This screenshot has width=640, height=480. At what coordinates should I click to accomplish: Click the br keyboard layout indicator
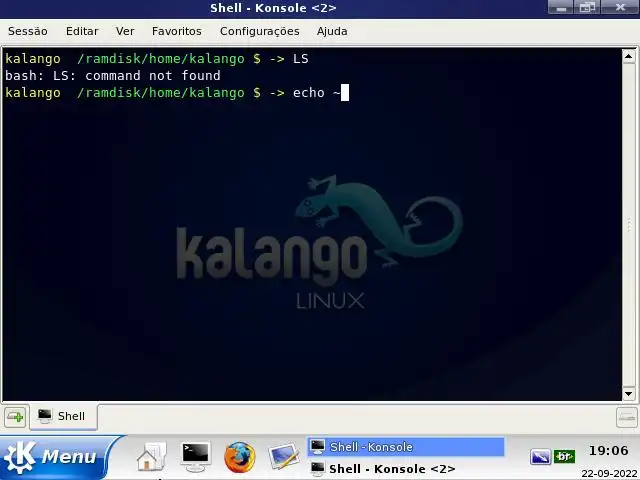[564, 456]
